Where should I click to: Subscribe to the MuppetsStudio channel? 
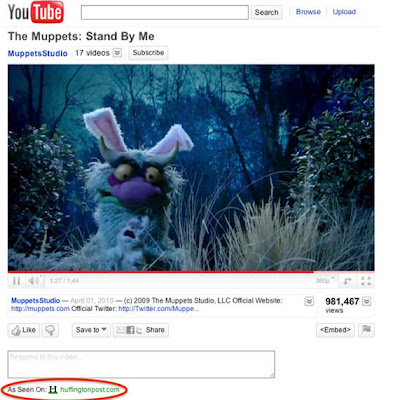click(148, 53)
